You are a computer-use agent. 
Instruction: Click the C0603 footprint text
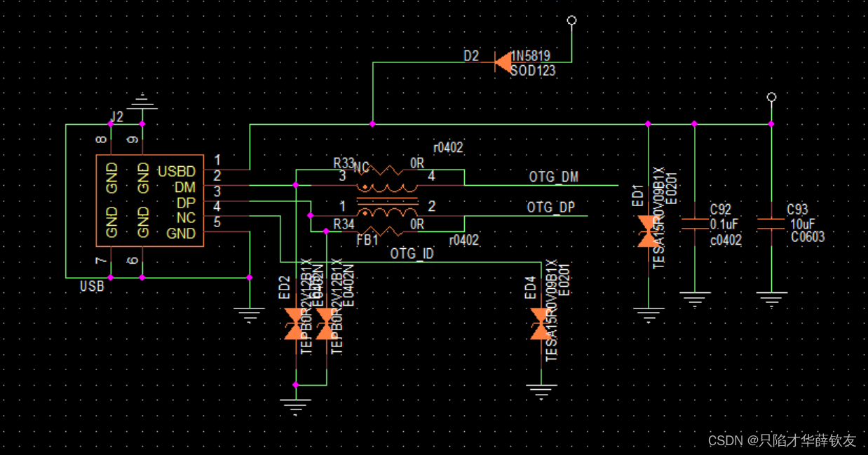808,237
